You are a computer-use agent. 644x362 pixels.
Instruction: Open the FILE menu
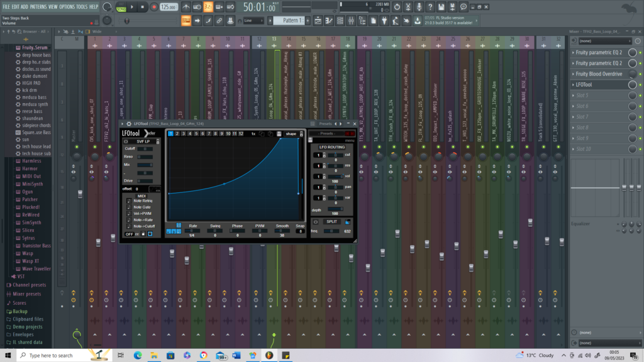[x=6, y=7]
